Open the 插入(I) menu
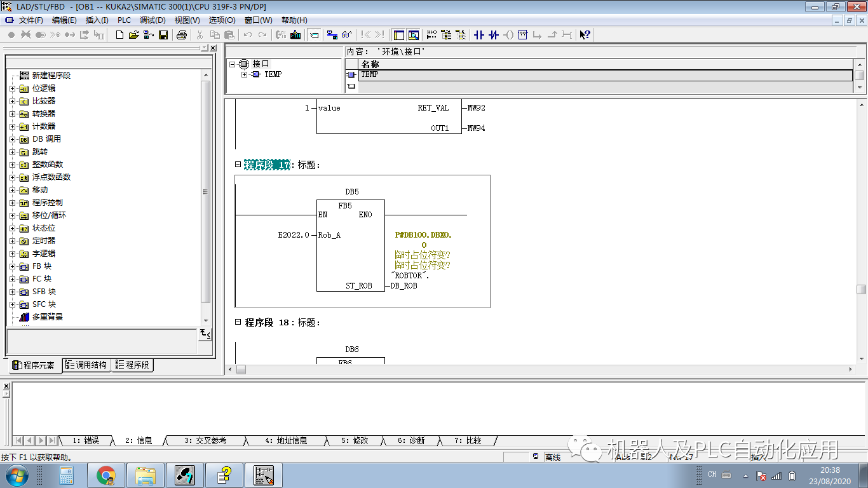 97,20
